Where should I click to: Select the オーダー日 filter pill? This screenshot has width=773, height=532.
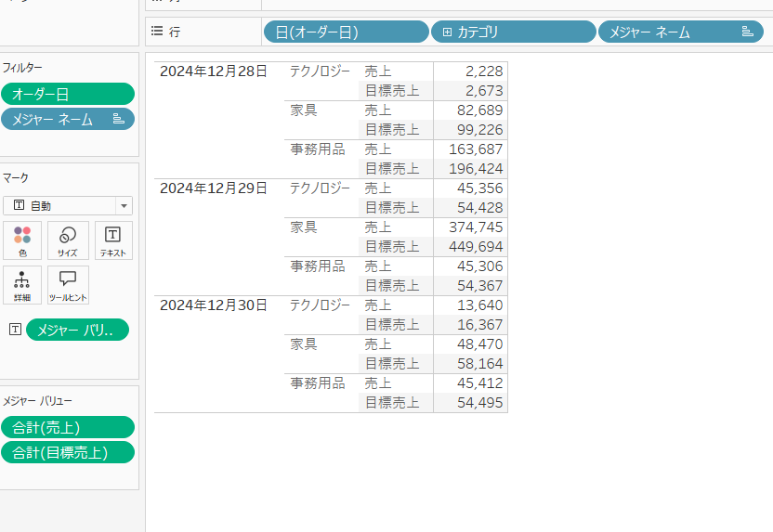(68, 94)
